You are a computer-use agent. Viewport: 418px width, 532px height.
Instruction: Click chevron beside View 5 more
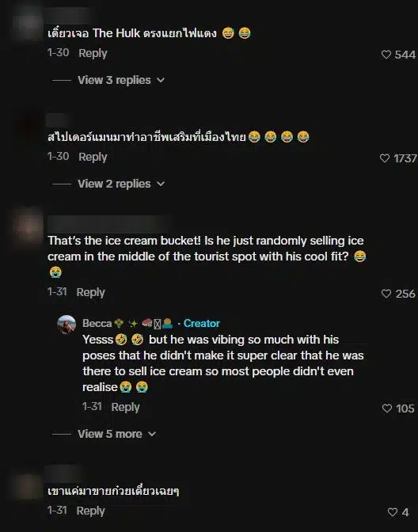pyautogui.click(x=152, y=435)
